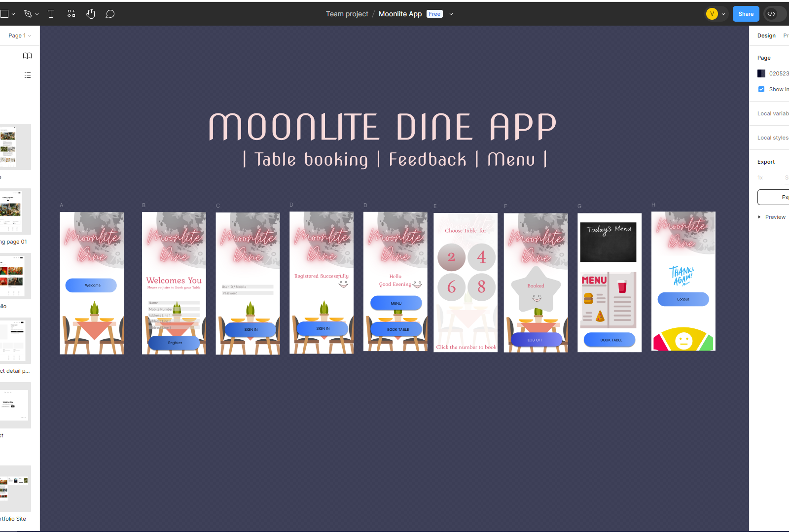Open the Actions/Resources panel icon
This screenshot has height=532, width=789.
pyautogui.click(x=71, y=13)
